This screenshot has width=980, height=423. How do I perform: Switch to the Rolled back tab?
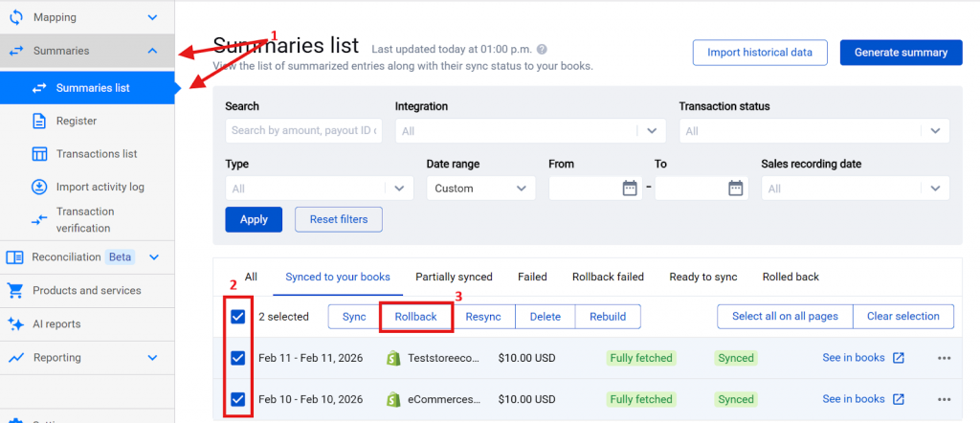[791, 277]
